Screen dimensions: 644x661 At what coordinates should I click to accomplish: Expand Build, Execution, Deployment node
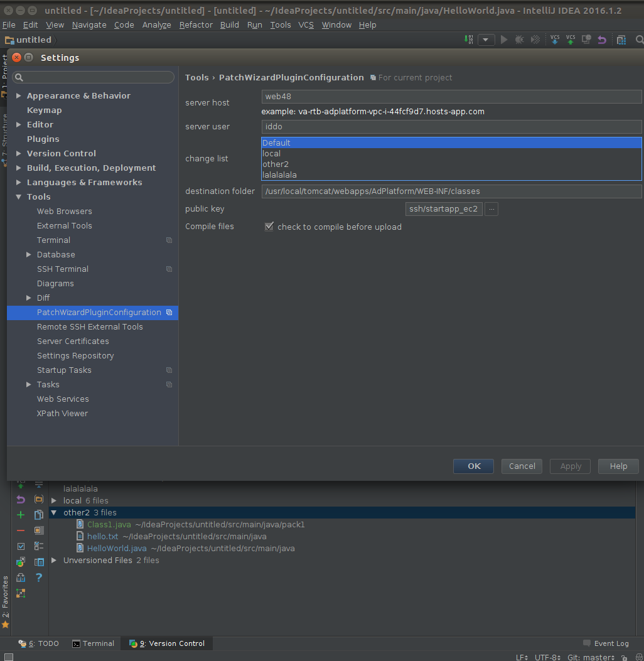tap(19, 168)
